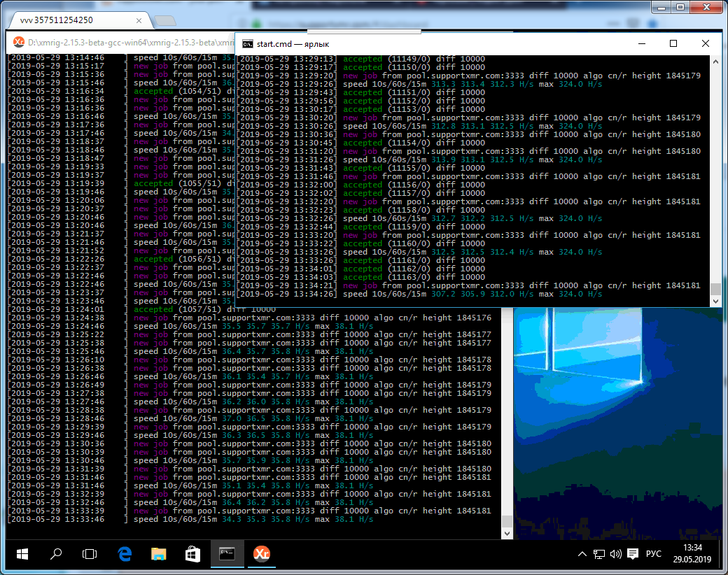This screenshot has height=575, width=728.
Task: Open Action Center notifications icon
Action: (632, 553)
